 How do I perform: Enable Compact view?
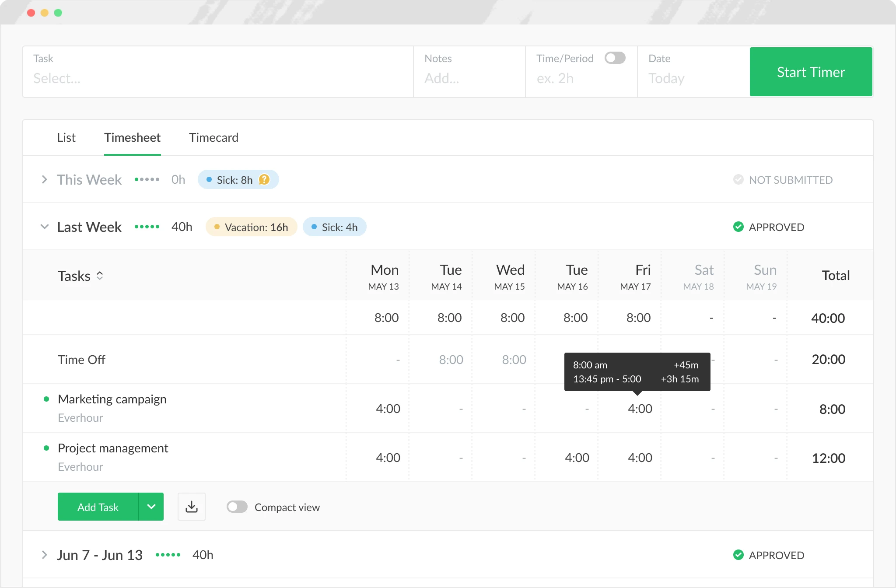[x=237, y=507]
